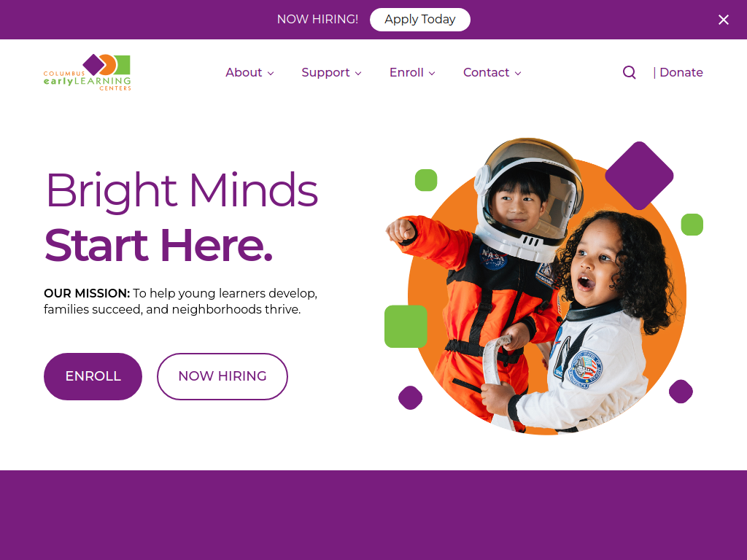Click the purple ENROLL button
This screenshot has width=747, height=560.
point(93,376)
